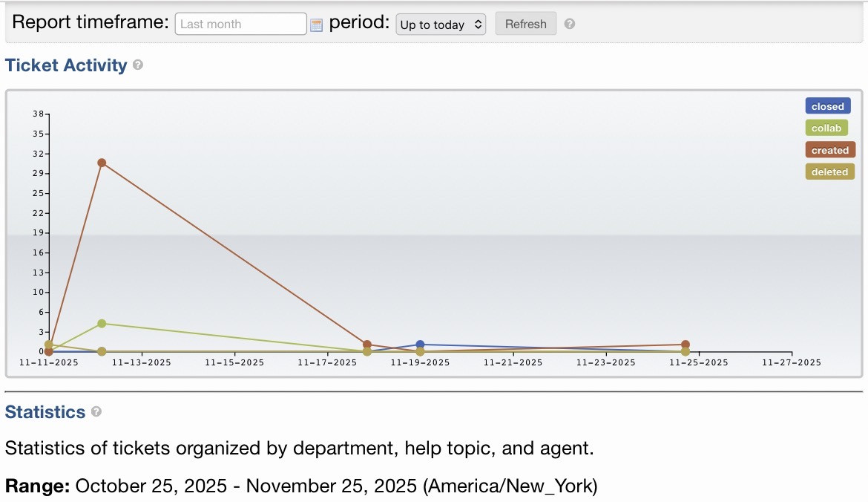Toggle the 'closed' series in chart legend
868x502 pixels.
(827, 106)
